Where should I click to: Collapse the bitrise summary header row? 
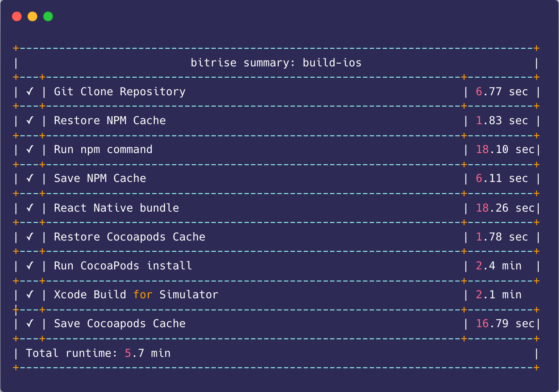pos(276,62)
